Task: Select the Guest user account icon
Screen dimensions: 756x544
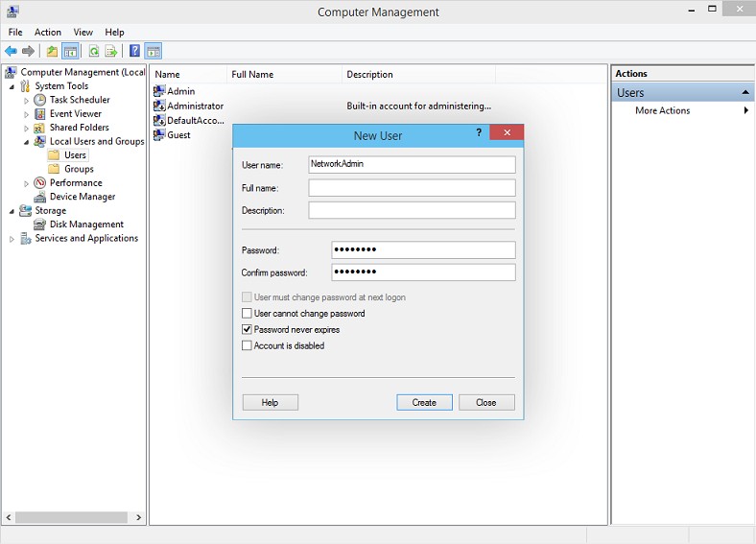Action: (x=159, y=135)
